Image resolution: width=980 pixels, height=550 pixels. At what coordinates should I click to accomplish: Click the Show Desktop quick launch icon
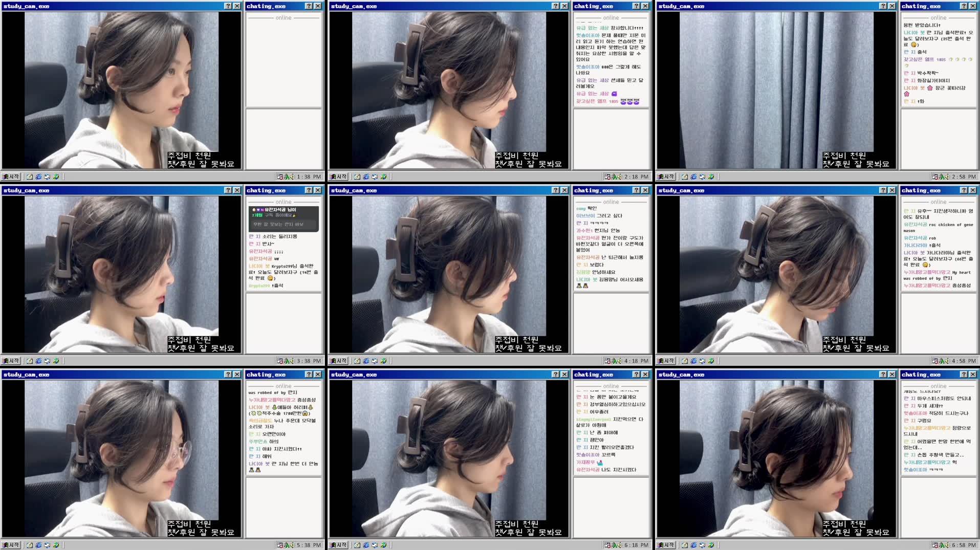pos(47,176)
